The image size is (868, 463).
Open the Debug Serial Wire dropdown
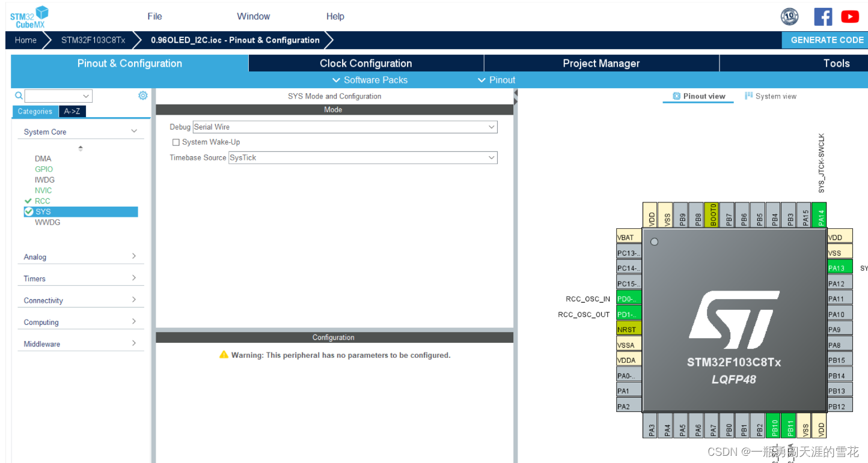click(344, 127)
